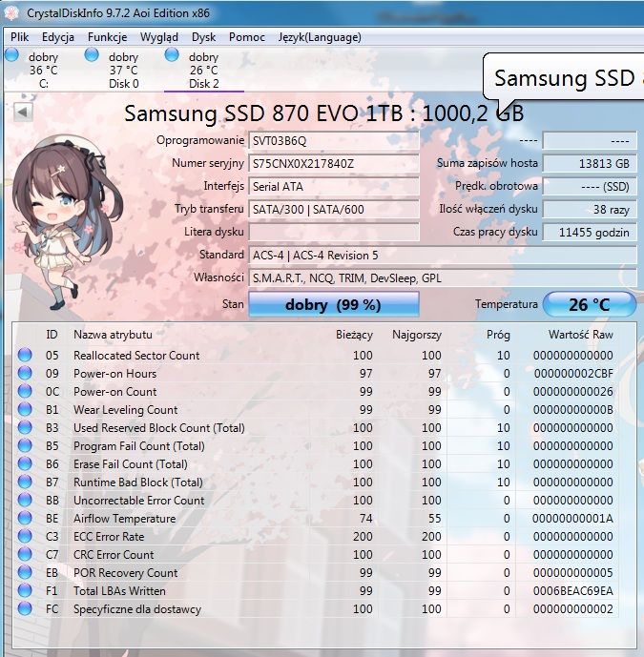Click status orb for Wear Leveling Count
The height and width of the screenshot is (657, 644).
(x=25, y=409)
